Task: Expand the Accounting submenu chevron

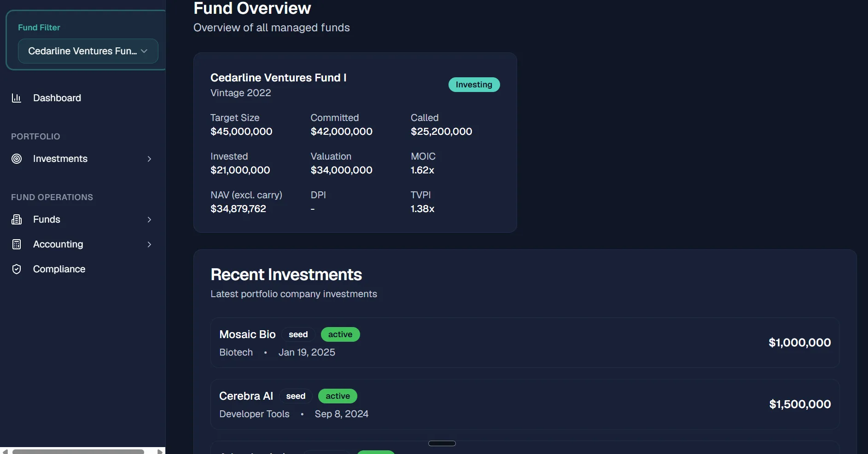Action: pyautogui.click(x=149, y=244)
